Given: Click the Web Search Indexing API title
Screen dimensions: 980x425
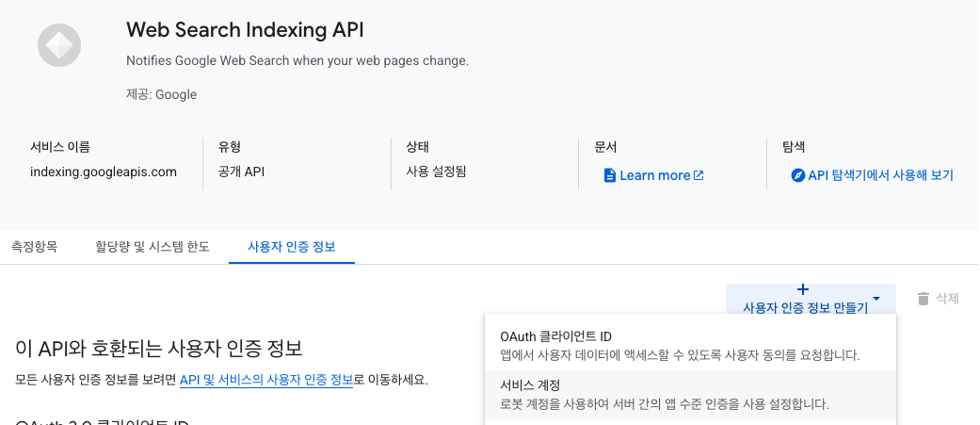Looking at the screenshot, I should (245, 30).
